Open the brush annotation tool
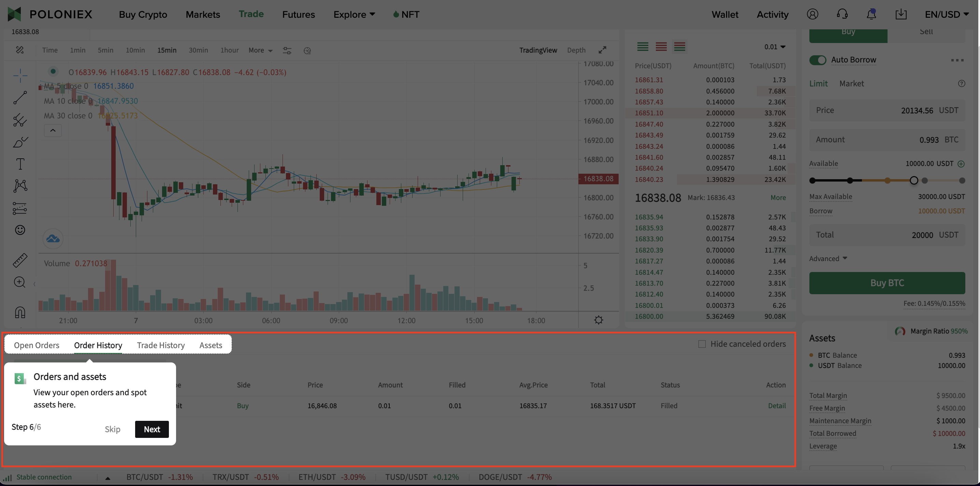 click(x=20, y=142)
